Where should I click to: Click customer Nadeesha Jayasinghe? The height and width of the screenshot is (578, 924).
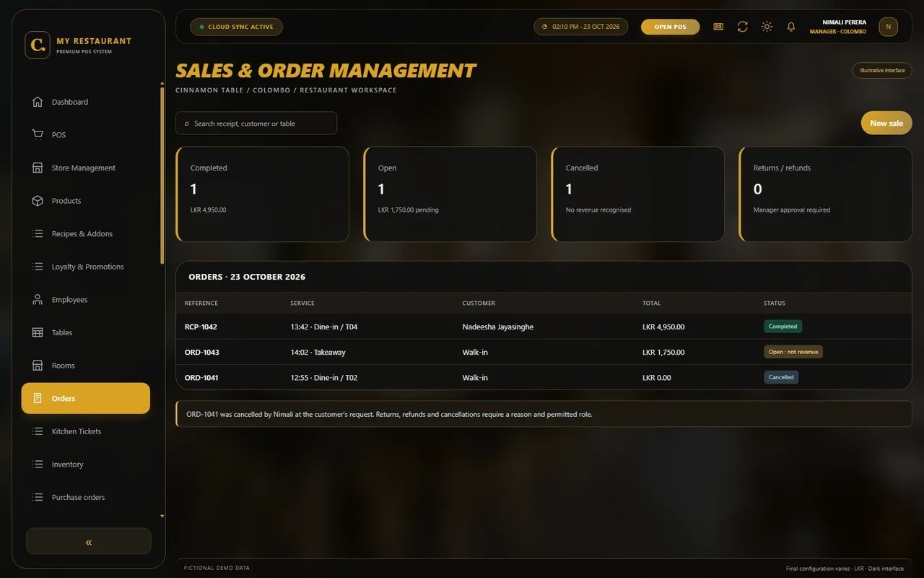click(x=498, y=327)
